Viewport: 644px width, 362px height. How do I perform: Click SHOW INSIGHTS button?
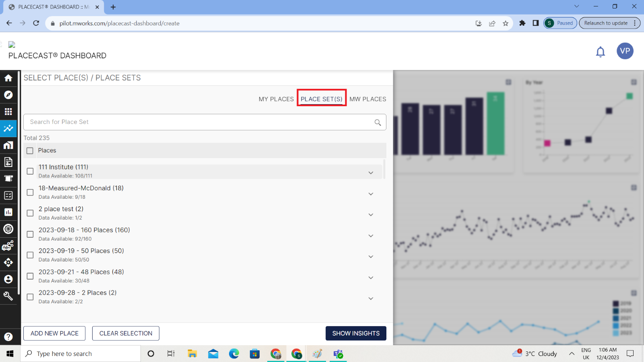(356, 333)
